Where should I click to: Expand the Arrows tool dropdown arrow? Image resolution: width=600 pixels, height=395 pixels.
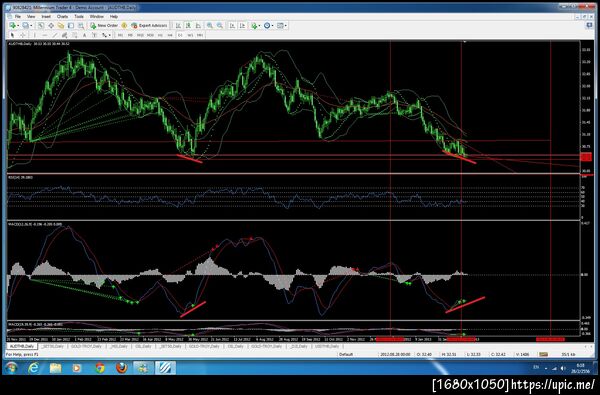(x=109, y=35)
